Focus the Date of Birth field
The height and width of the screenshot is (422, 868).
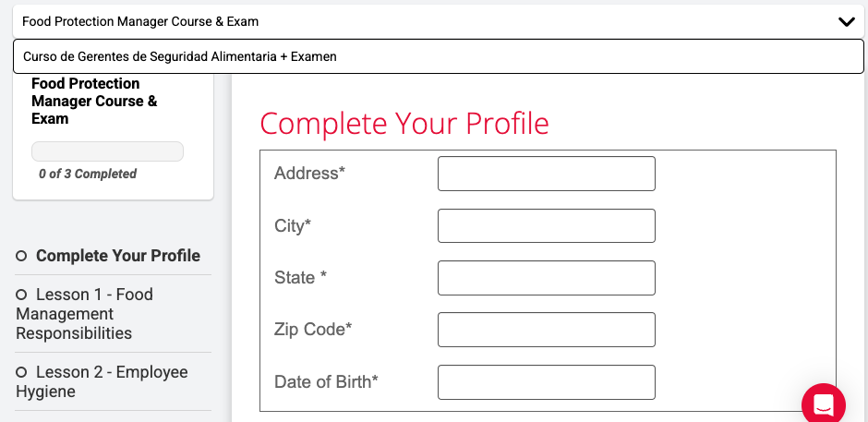547,382
